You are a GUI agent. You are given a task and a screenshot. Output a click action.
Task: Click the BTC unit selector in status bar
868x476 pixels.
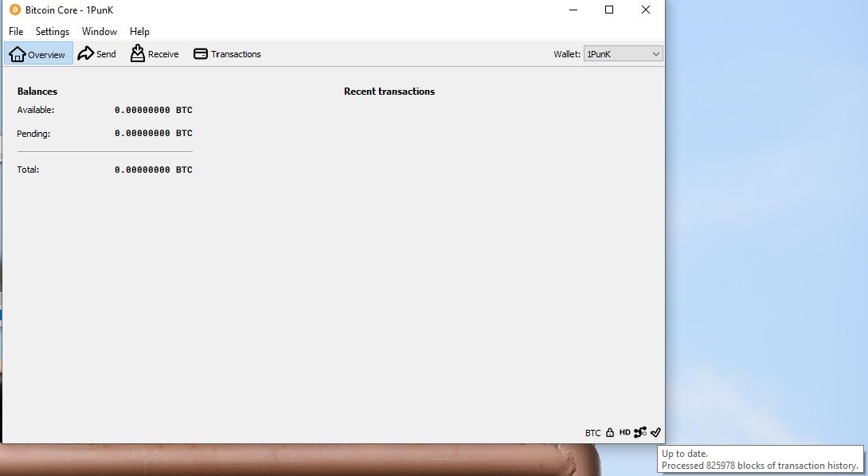click(592, 433)
